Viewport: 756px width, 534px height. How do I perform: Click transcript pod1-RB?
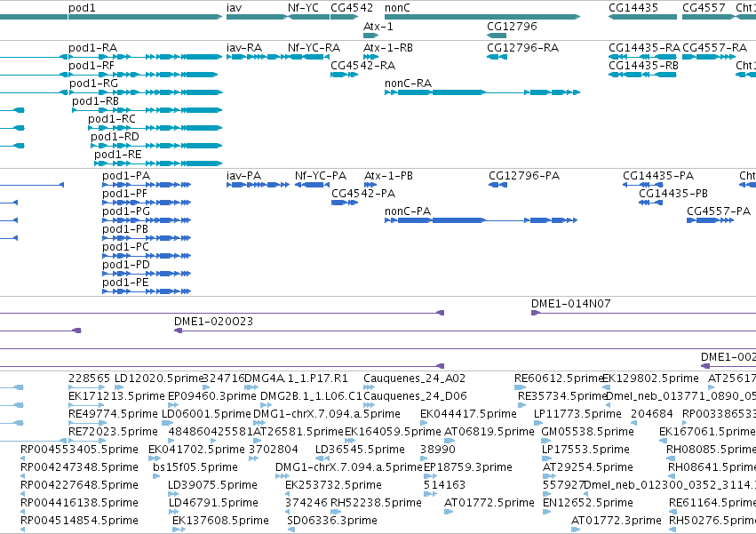click(95, 101)
